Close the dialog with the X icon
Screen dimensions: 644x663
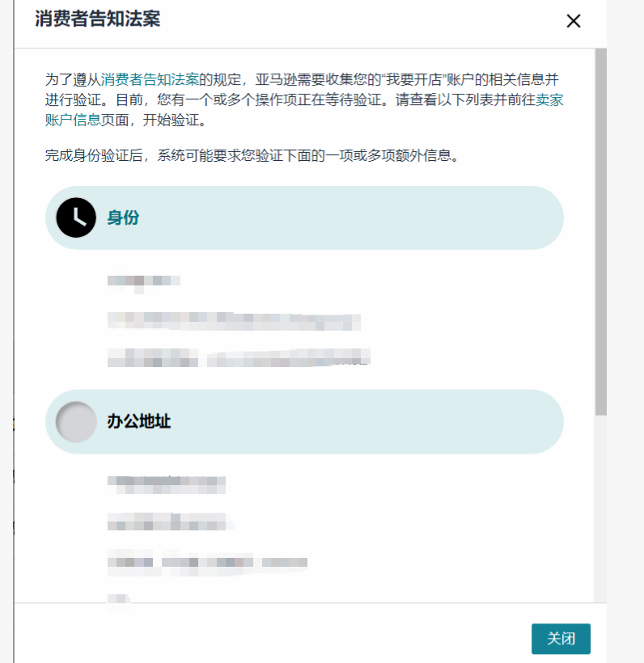click(574, 21)
